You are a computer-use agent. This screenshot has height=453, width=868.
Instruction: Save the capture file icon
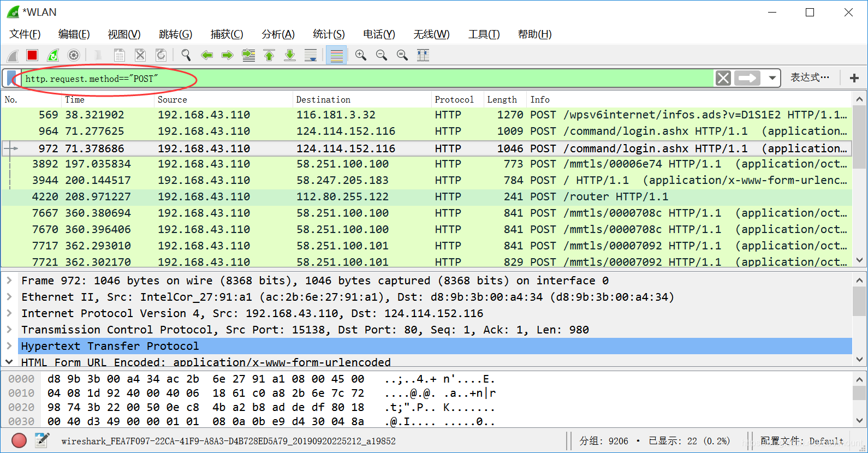pos(120,55)
